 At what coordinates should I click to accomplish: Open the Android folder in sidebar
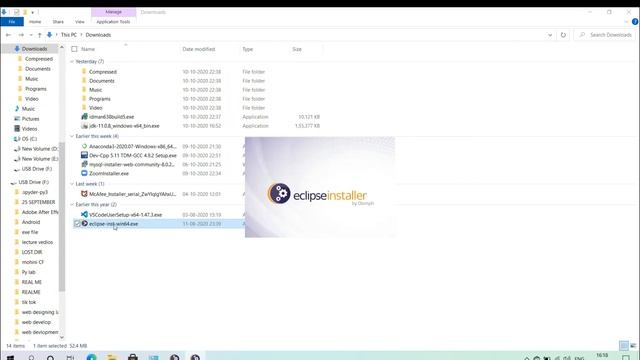tap(31, 222)
